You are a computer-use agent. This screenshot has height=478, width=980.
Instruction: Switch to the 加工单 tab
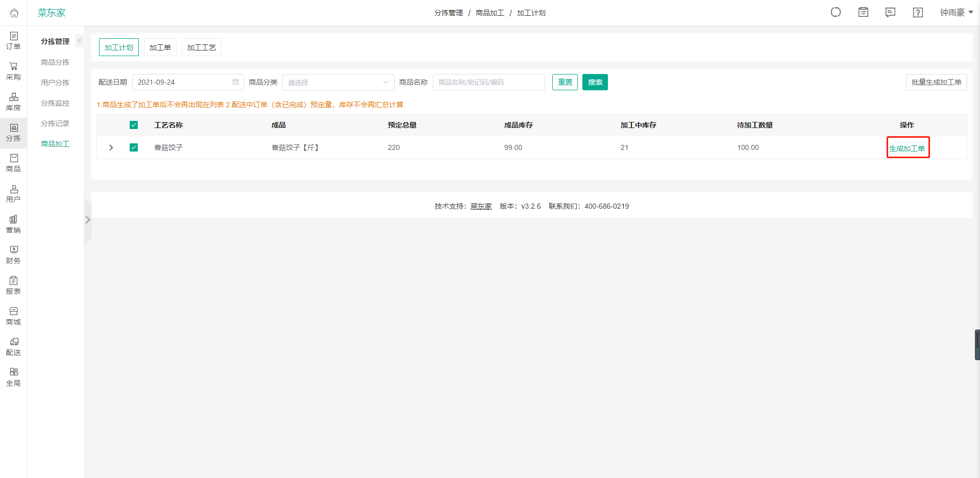[x=160, y=47]
